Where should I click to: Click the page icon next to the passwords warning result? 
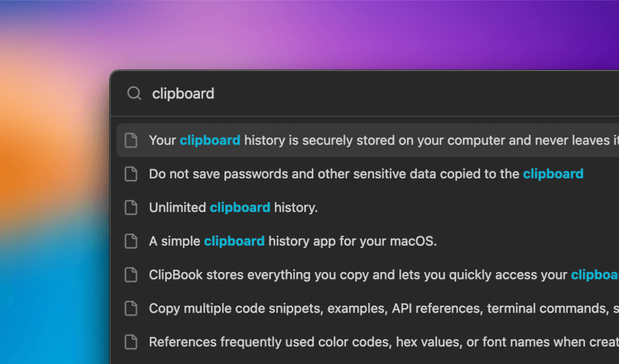[131, 174]
